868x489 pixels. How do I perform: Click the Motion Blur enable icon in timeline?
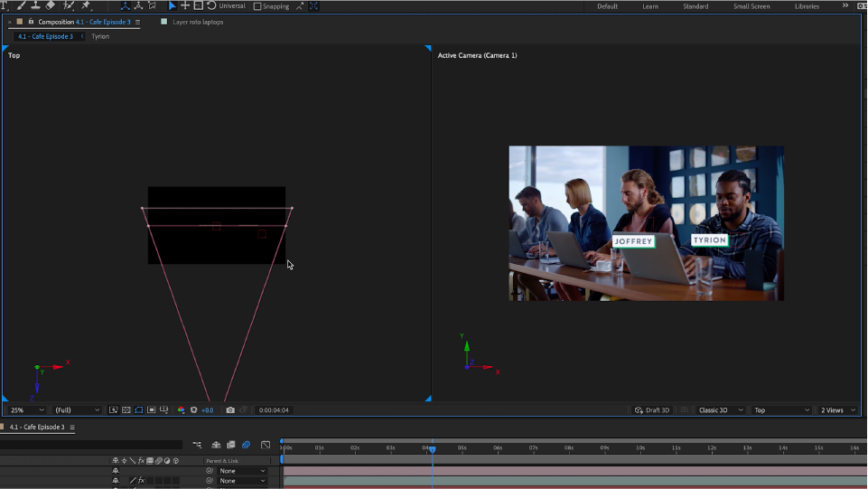pos(246,445)
